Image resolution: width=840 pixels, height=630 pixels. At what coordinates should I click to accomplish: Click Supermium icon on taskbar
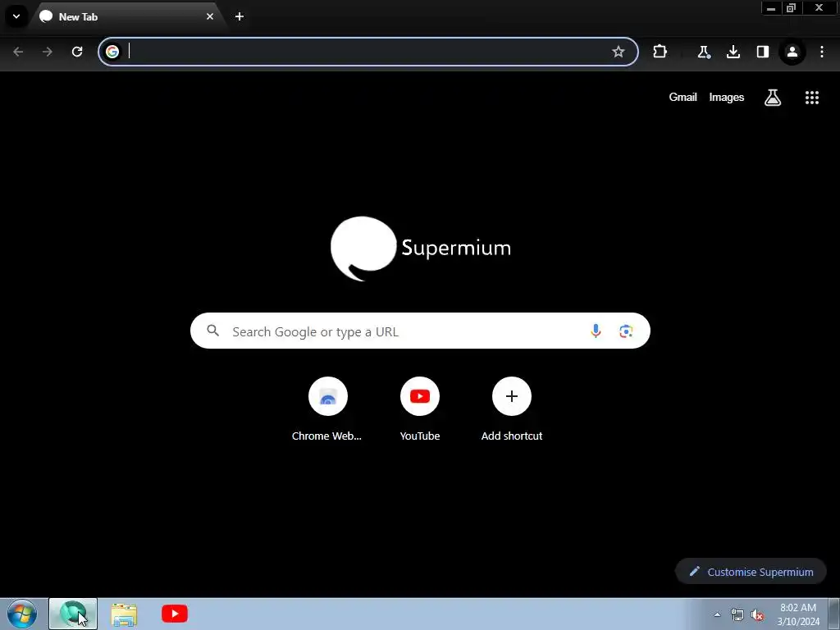[73, 614]
